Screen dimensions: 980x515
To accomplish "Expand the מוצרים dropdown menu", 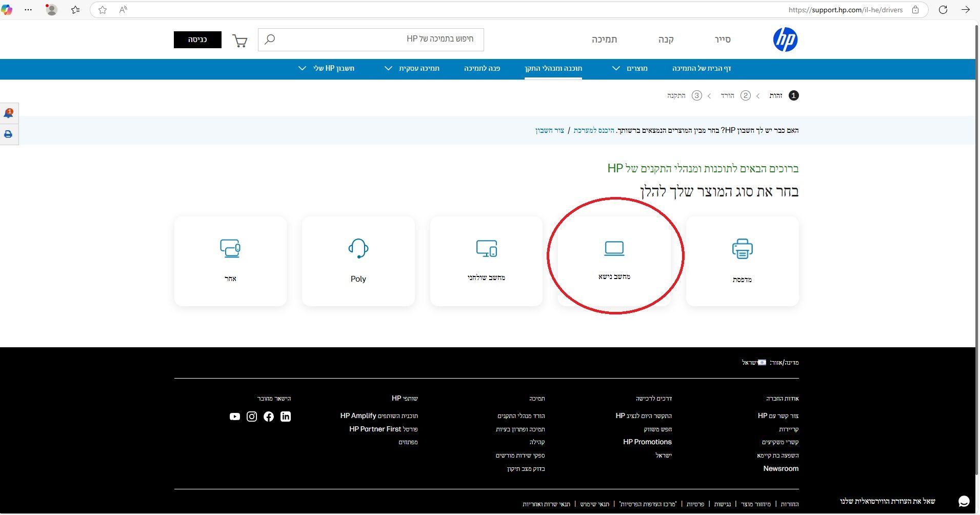I will [x=630, y=68].
